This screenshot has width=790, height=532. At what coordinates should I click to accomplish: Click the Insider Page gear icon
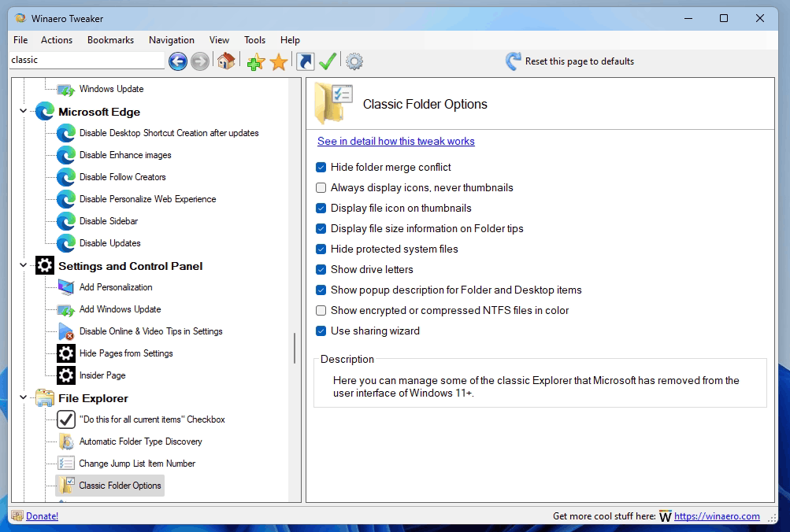[x=66, y=375]
